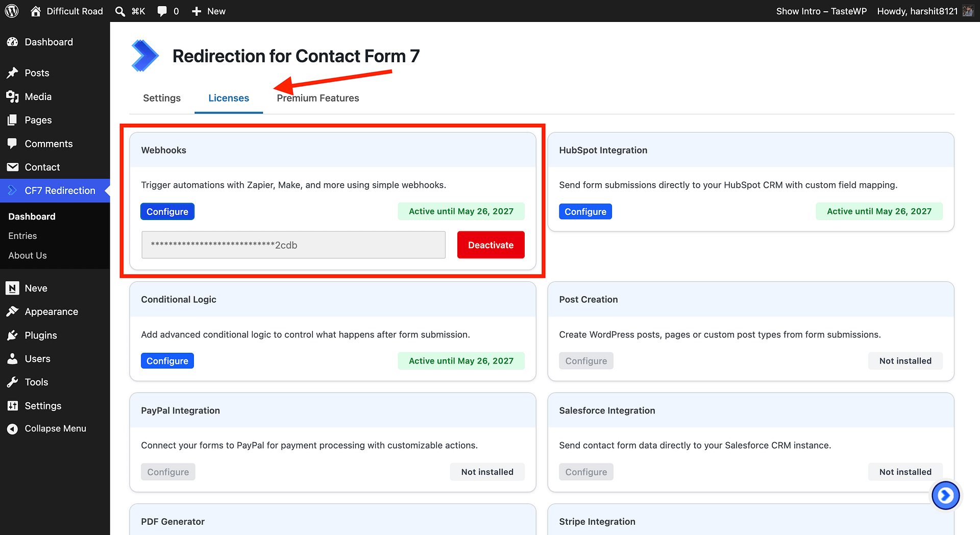Image resolution: width=980 pixels, height=535 pixels.
Task: Click Configure in the Post Creation card
Action: (x=586, y=361)
